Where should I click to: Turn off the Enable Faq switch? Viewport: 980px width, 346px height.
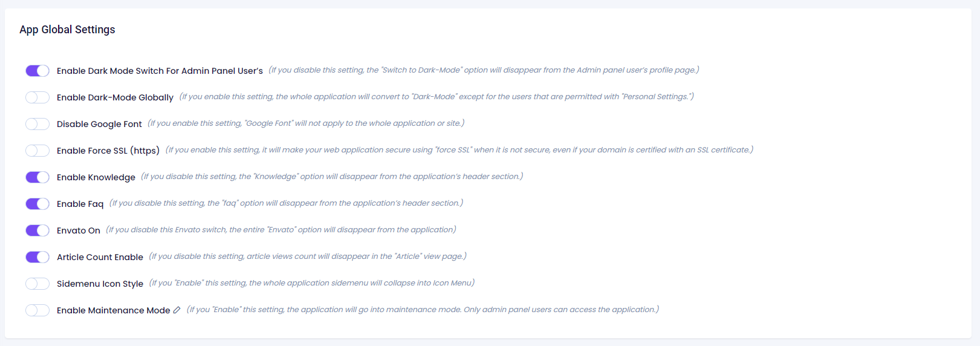(37, 204)
